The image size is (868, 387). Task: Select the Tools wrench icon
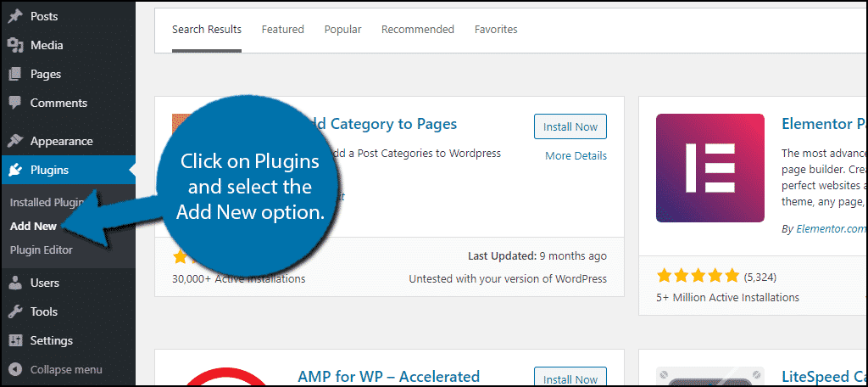(15, 311)
